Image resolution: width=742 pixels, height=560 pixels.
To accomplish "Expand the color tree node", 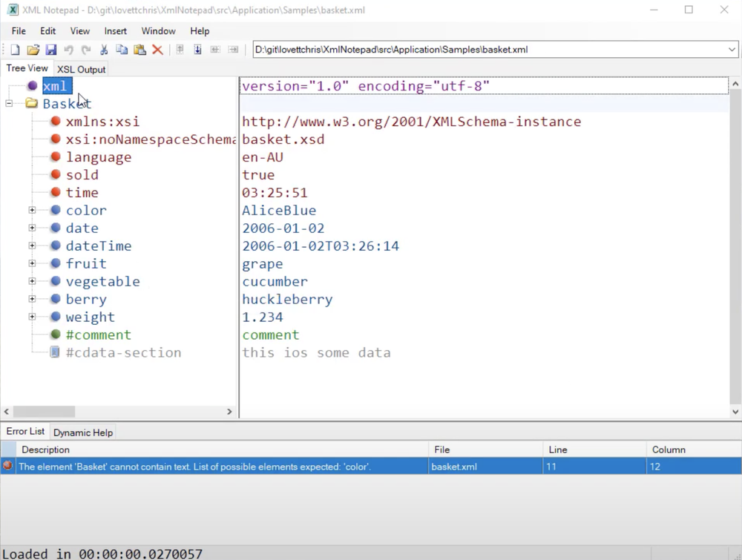I will pyautogui.click(x=32, y=210).
